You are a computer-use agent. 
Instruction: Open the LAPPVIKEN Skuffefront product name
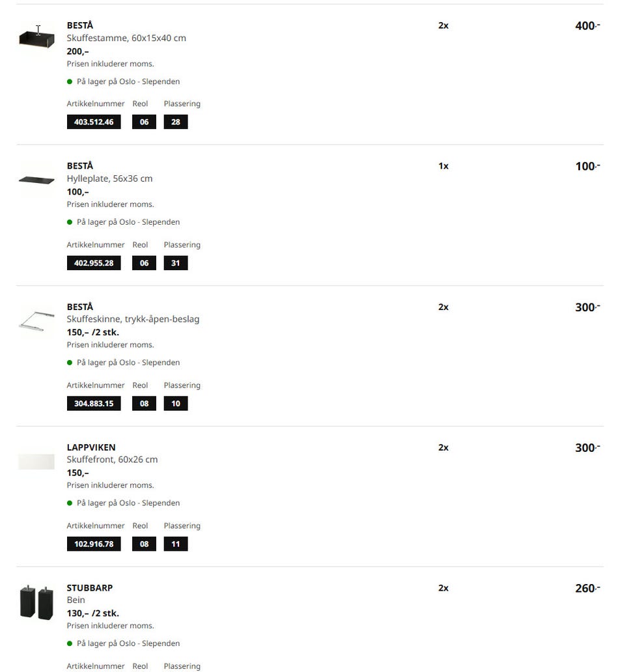(112, 453)
